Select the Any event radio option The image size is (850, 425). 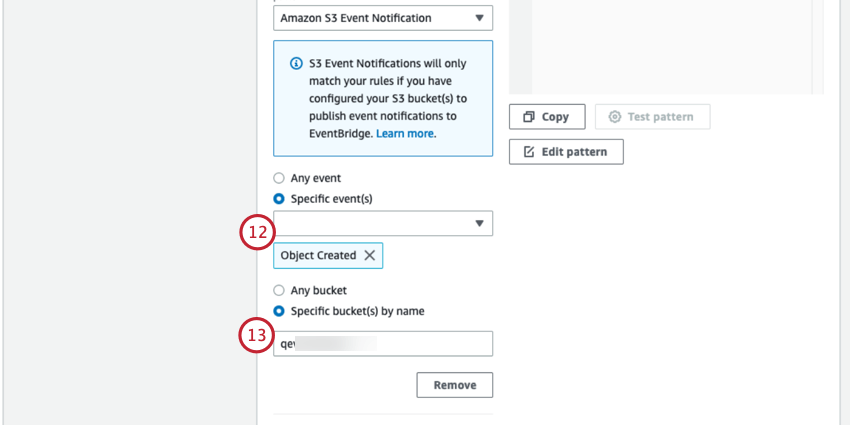coord(279,178)
